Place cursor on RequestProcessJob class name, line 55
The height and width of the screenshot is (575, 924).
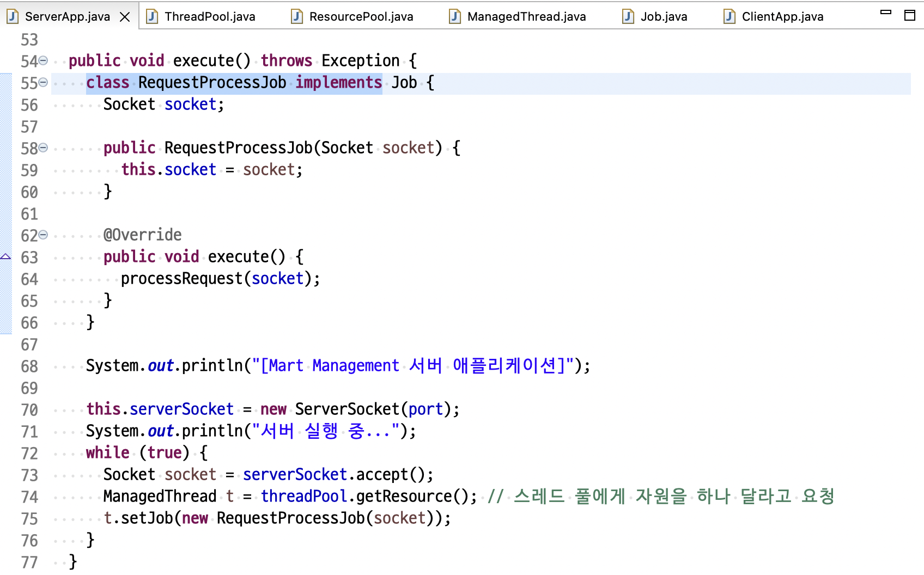tap(212, 82)
